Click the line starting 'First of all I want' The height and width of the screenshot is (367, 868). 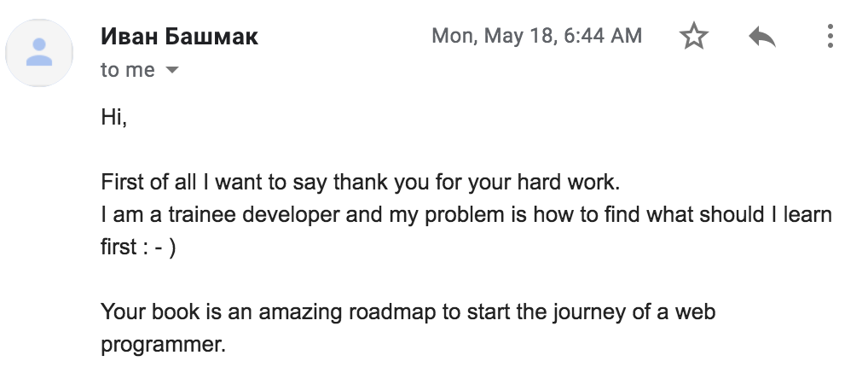coord(361,183)
